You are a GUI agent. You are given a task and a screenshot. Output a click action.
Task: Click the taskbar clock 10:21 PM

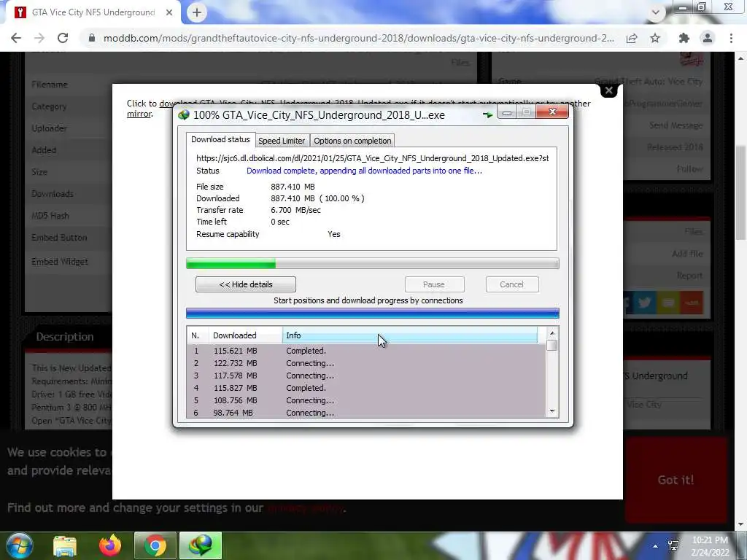tap(710, 540)
